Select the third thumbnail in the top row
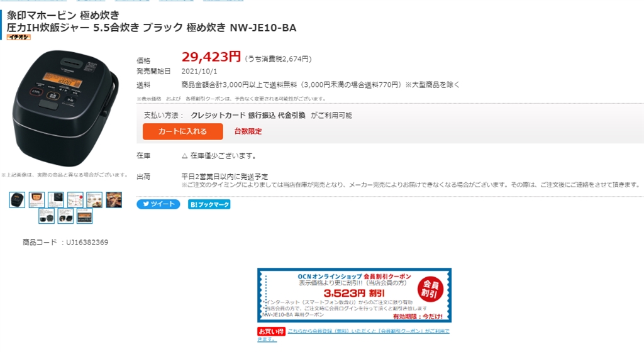 (x=56, y=200)
